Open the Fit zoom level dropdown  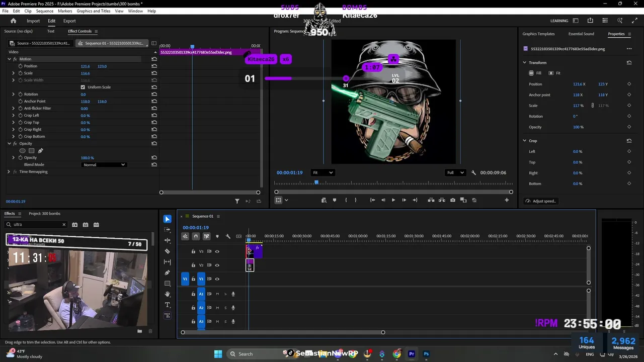pos(323,172)
